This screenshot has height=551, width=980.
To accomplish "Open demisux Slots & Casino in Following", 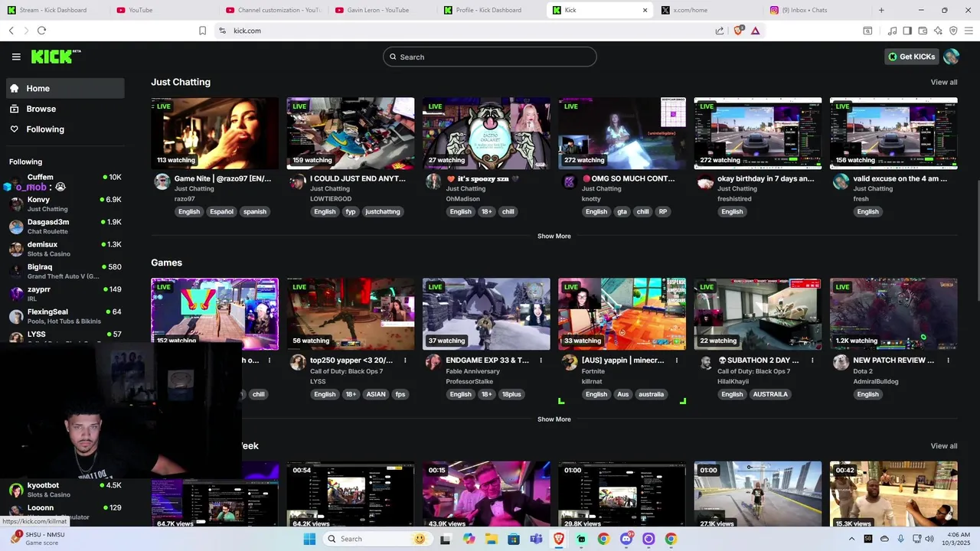I will point(65,249).
